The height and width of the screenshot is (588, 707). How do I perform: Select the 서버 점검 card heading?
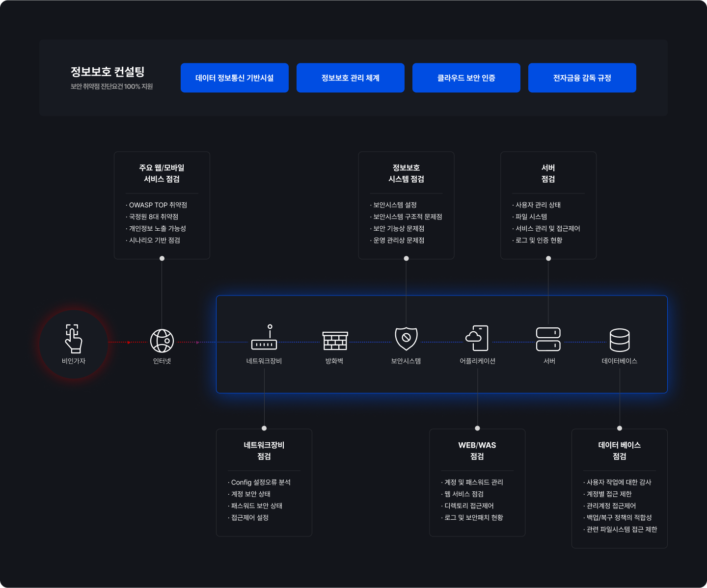click(x=548, y=173)
